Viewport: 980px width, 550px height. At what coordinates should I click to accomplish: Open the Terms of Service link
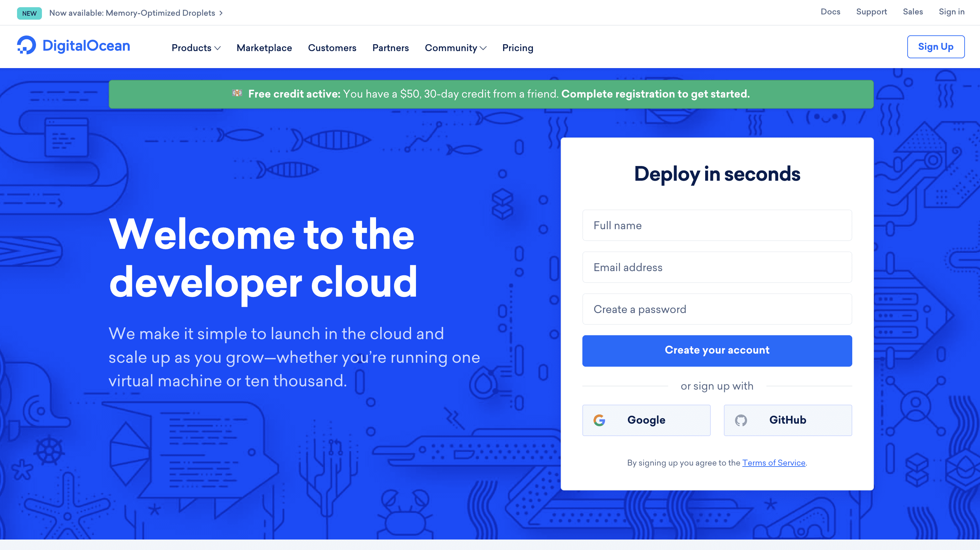pos(773,463)
